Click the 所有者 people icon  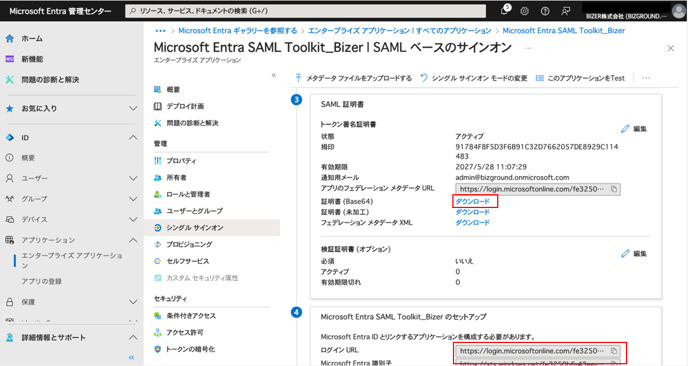click(158, 178)
